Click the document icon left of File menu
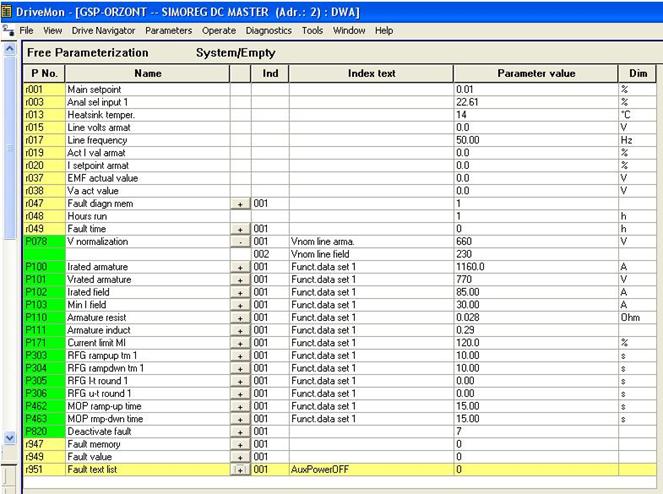Viewport: 663px width, 494px height. click(8, 30)
